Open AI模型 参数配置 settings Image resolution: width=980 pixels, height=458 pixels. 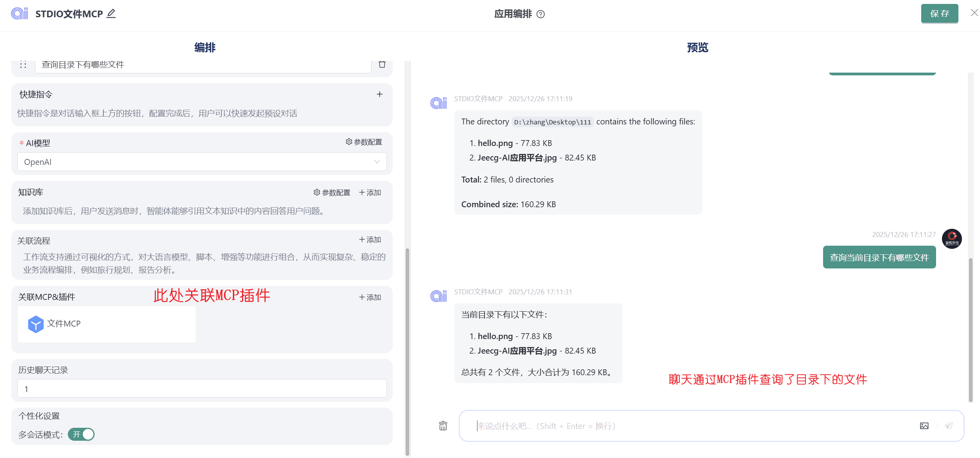click(364, 142)
